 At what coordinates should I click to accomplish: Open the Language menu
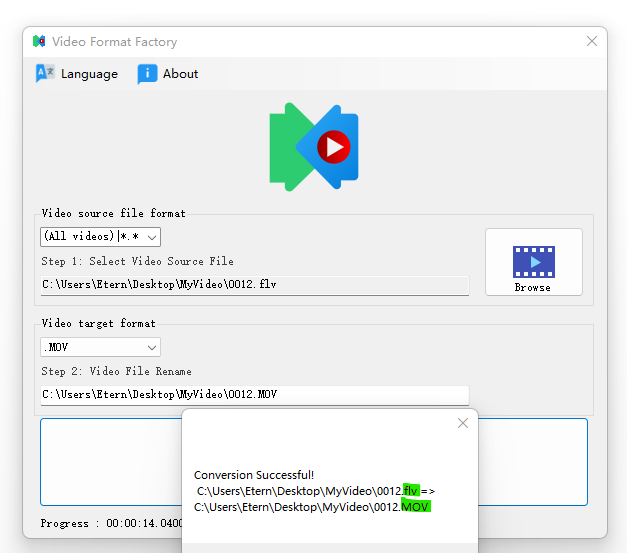click(x=77, y=74)
